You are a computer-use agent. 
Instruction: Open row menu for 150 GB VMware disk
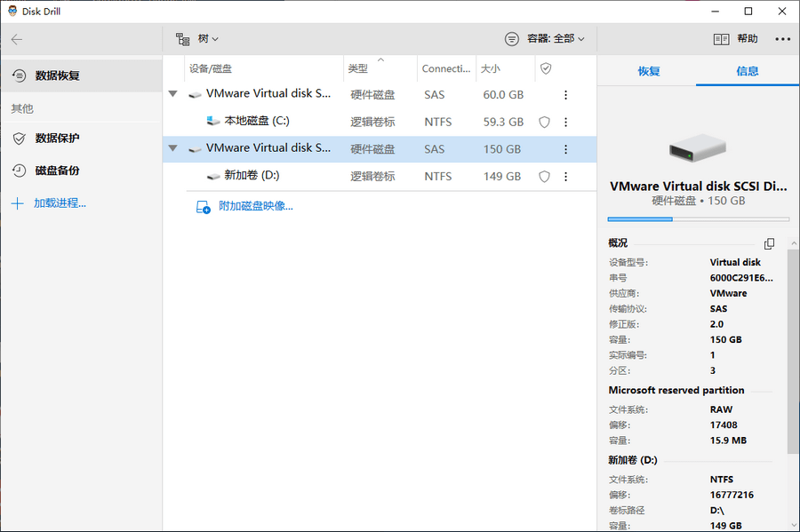coord(565,149)
